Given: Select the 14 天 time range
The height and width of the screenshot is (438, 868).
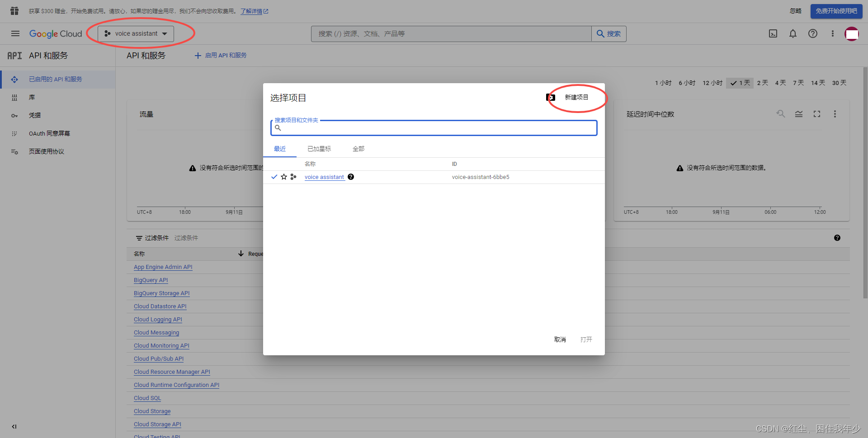Looking at the screenshot, I should click(x=818, y=83).
